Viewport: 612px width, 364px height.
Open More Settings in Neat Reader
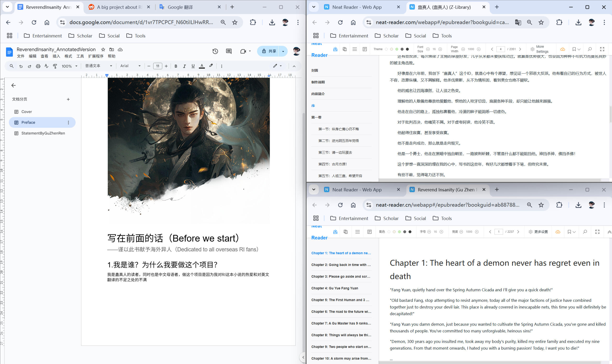[539, 49]
